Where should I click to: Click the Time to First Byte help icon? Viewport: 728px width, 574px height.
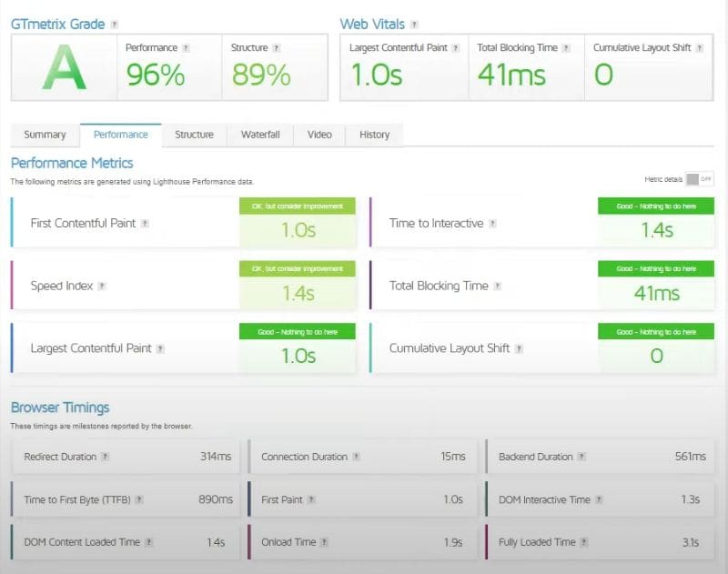[x=139, y=499]
